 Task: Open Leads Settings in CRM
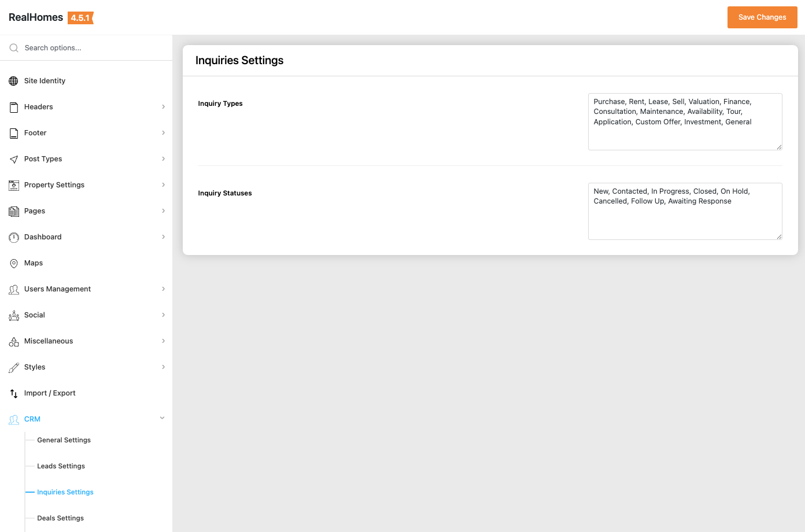click(61, 466)
